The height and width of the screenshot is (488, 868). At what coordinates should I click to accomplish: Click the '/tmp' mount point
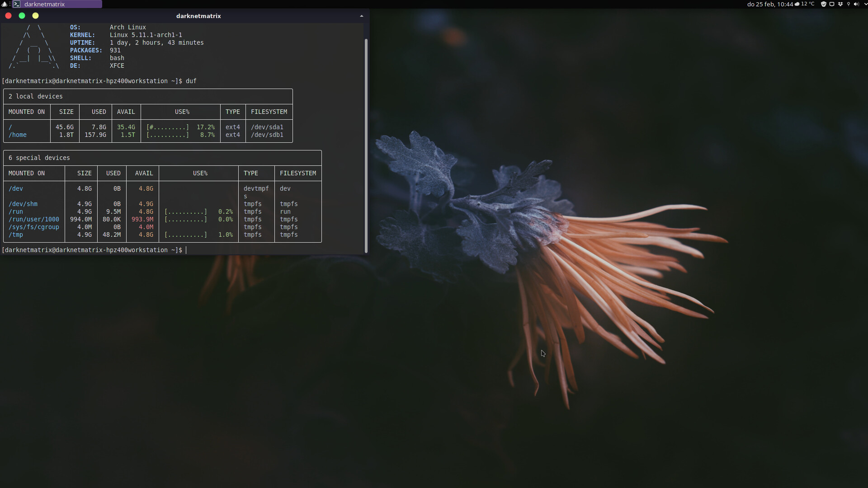(15, 235)
